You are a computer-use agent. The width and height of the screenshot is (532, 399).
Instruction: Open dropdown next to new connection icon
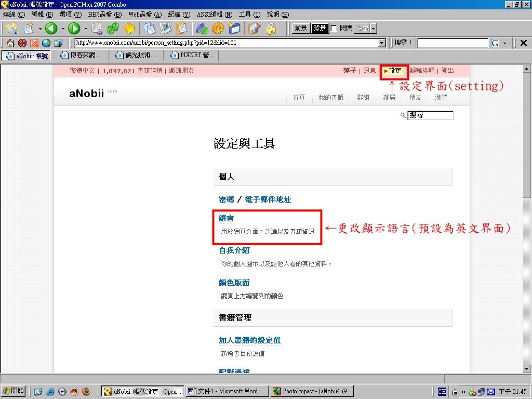[39, 29]
